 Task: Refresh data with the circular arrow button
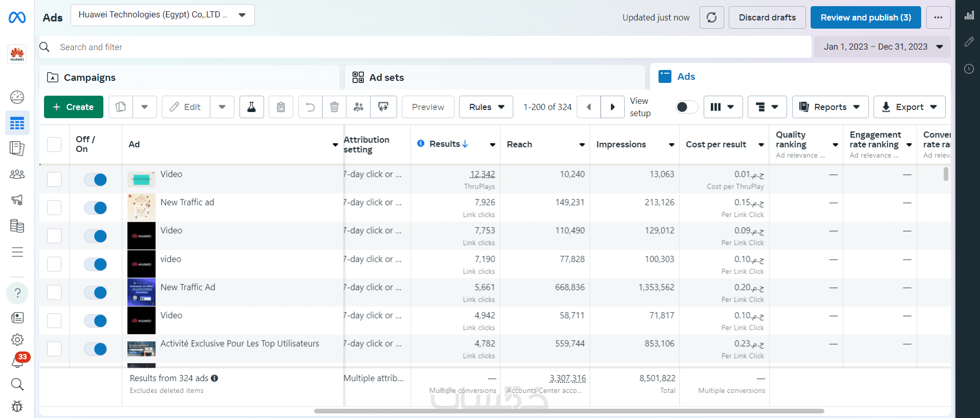point(712,17)
